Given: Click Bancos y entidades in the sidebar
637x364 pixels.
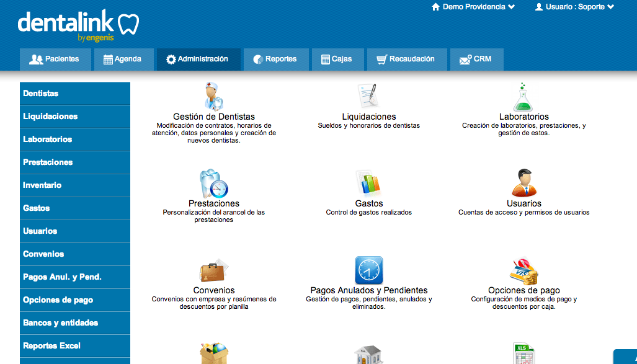Looking at the screenshot, I should click(75, 323).
